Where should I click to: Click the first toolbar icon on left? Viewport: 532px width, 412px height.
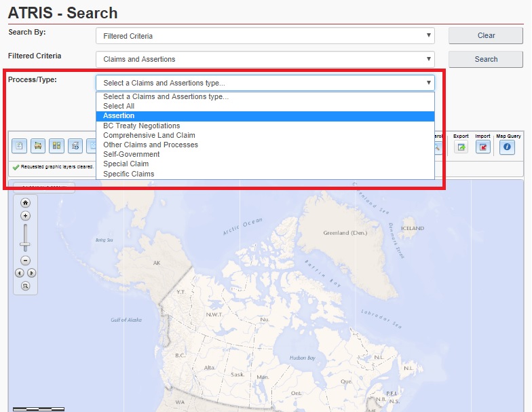pyautogui.click(x=20, y=145)
